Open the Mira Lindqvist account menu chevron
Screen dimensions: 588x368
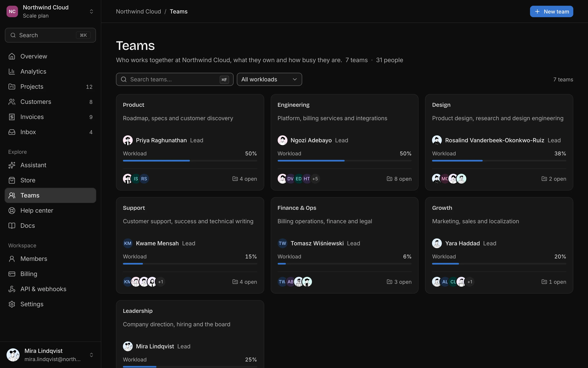tap(91, 355)
